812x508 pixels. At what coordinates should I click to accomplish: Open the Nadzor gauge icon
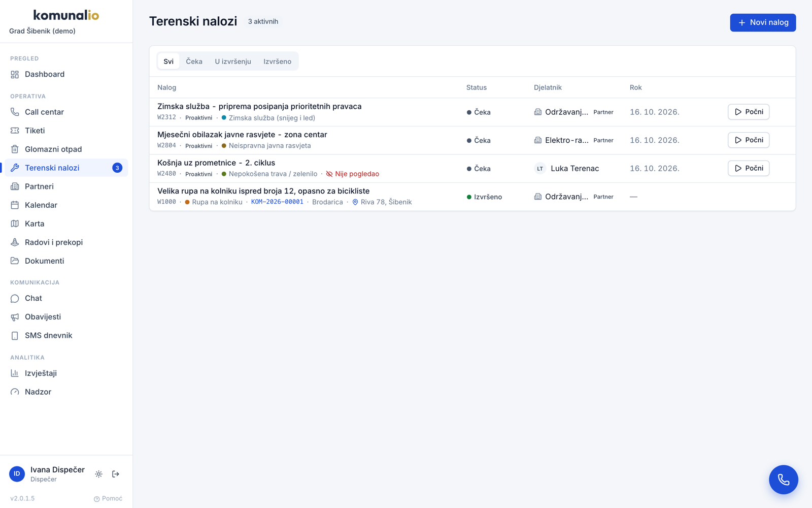point(15,392)
